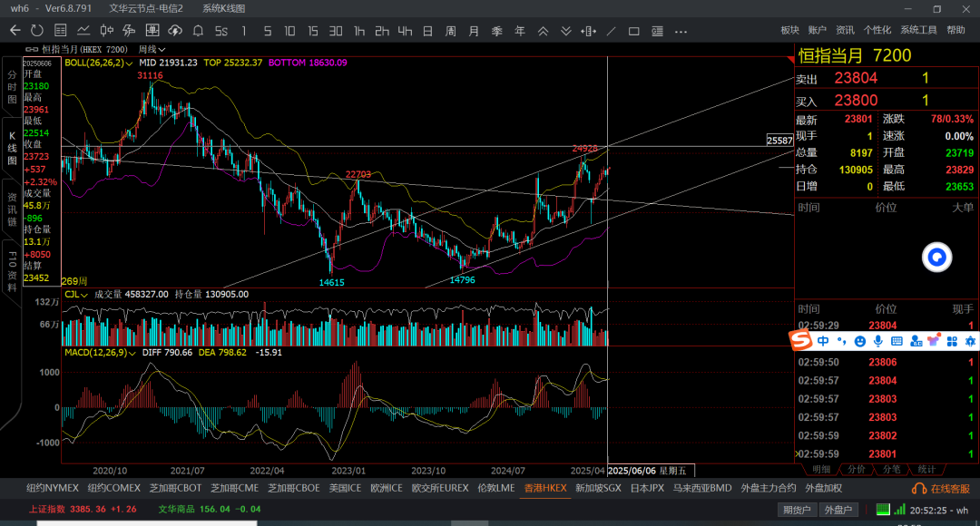The height and width of the screenshot is (526, 980).
Task: Select the 芝加哥CME exchange tab
Action: 234,489
